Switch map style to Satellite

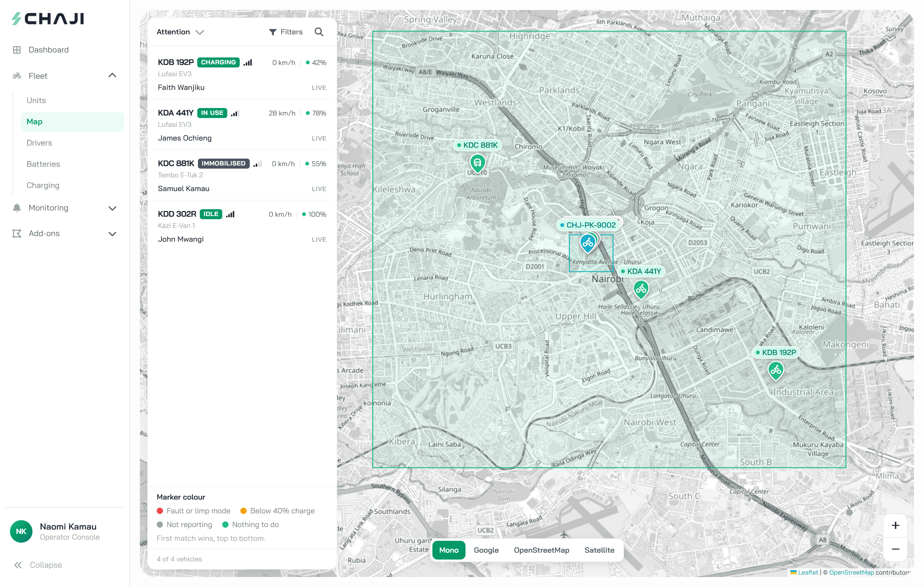pos(599,550)
